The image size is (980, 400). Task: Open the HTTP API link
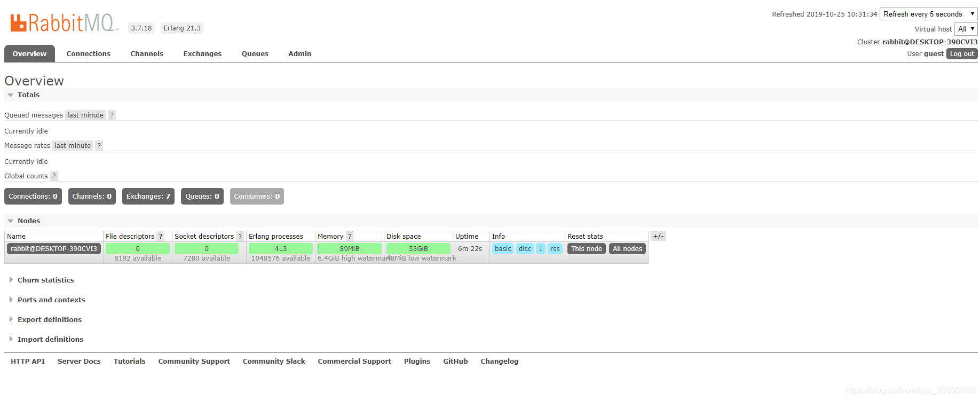[28, 362]
